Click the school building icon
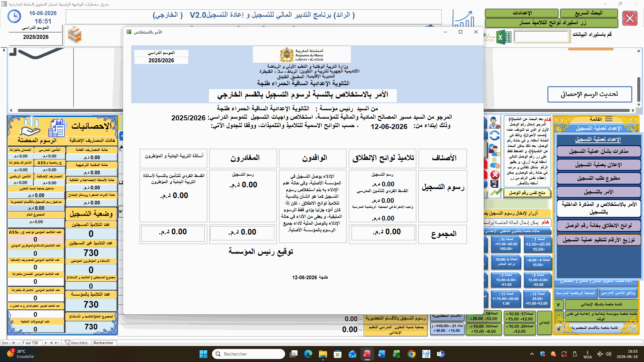Screen dimensions: 644x362 coord(74,35)
